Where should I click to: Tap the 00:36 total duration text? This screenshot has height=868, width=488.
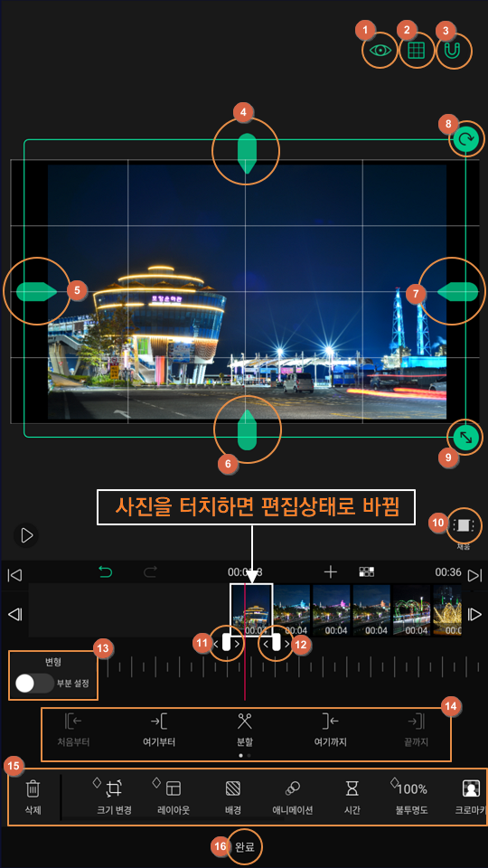pos(448,571)
